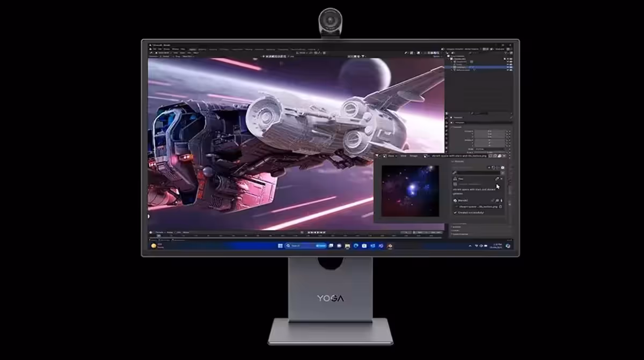Open Blender's File menu
Viewport: 644px width, 360px height.
click(155, 49)
